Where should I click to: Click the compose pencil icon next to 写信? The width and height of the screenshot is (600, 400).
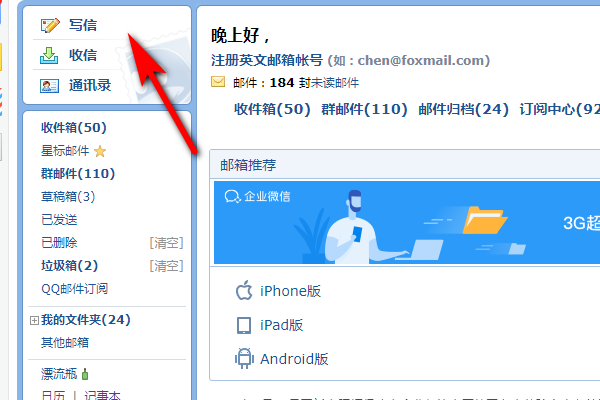(x=50, y=25)
